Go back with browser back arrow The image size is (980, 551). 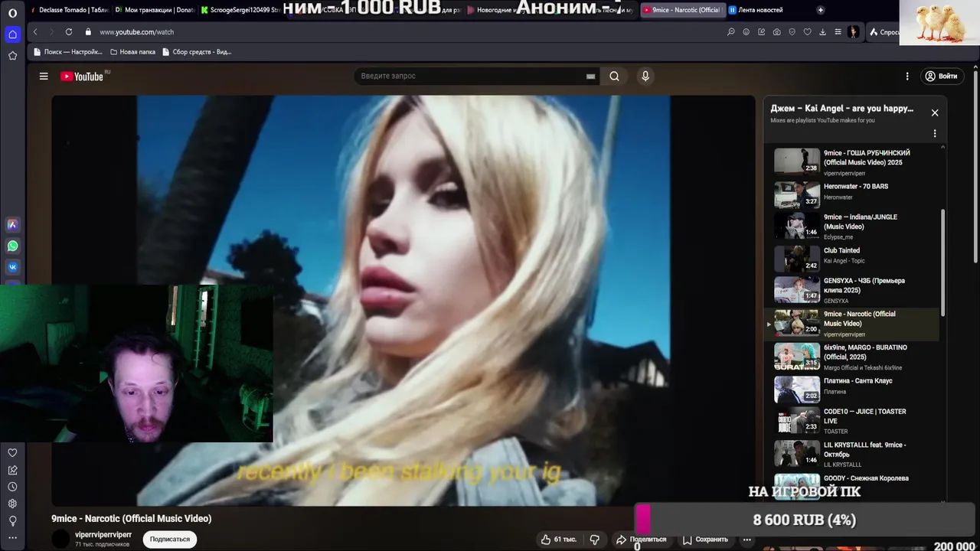(35, 32)
